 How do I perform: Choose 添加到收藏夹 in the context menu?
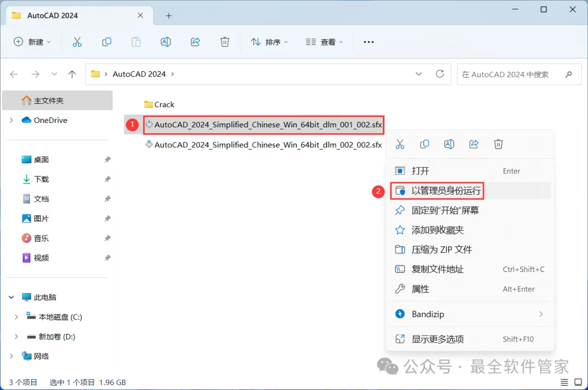[x=469, y=230]
